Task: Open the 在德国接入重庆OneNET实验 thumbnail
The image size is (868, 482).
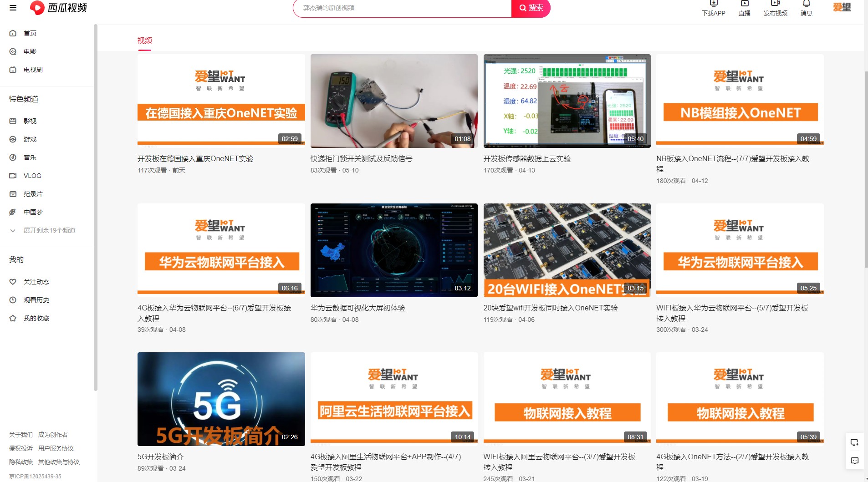Action: tap(221, 101)
